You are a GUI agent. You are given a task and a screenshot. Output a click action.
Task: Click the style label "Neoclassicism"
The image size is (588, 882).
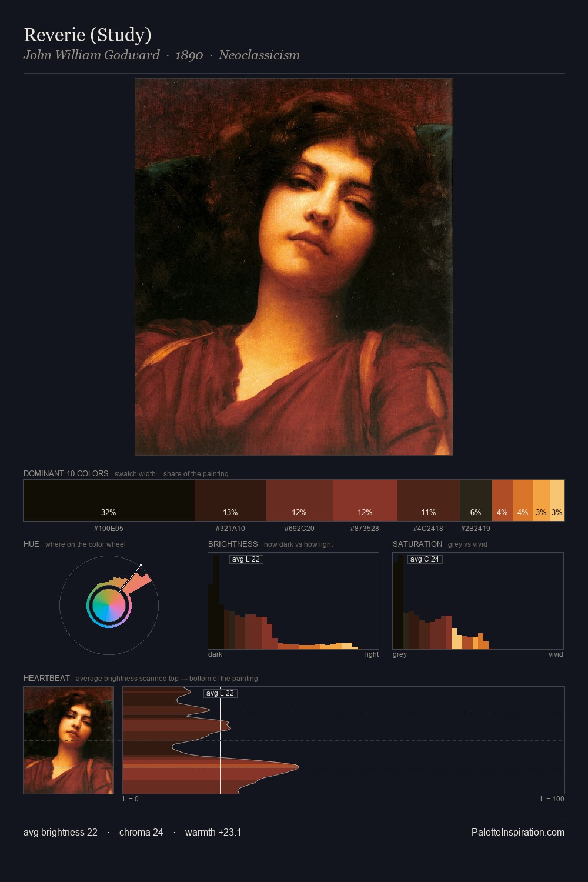pos(259,55)
